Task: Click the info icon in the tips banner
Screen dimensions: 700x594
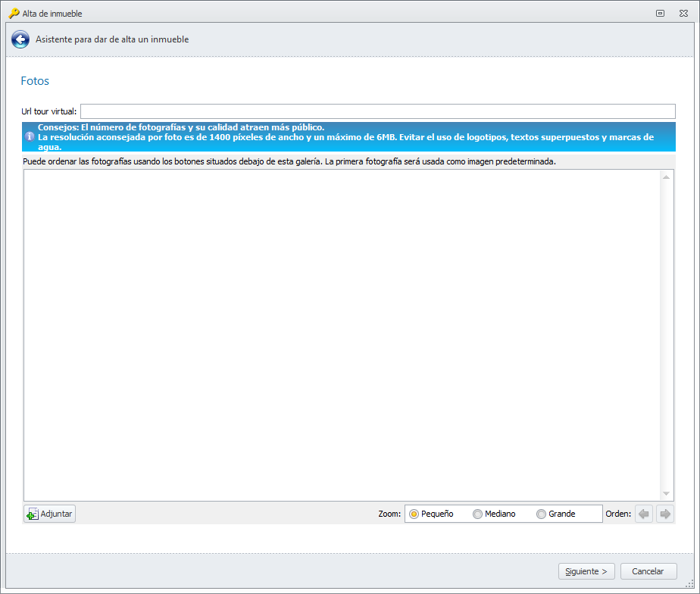Action: 30,136
